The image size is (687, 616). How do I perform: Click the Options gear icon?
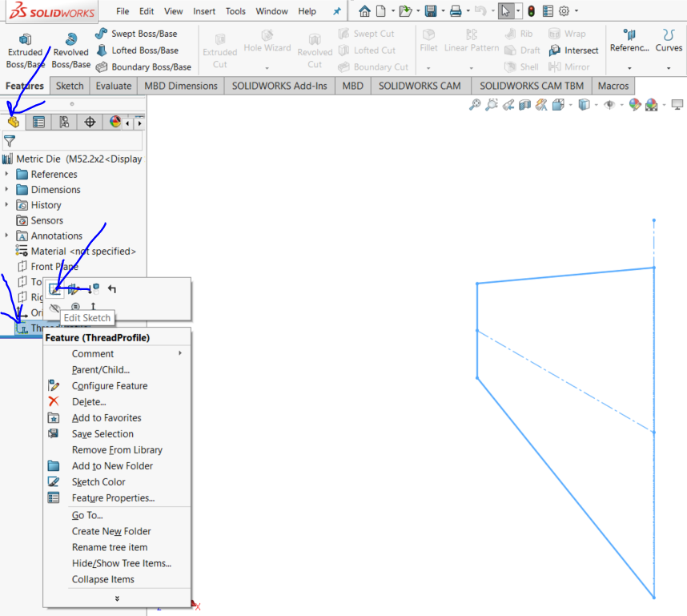(564, 11)
